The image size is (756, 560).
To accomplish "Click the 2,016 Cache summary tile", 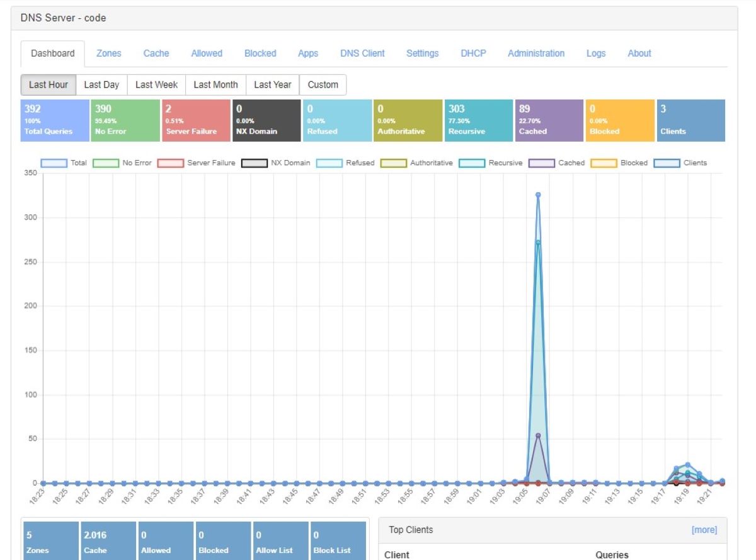I will coord(108,541).
